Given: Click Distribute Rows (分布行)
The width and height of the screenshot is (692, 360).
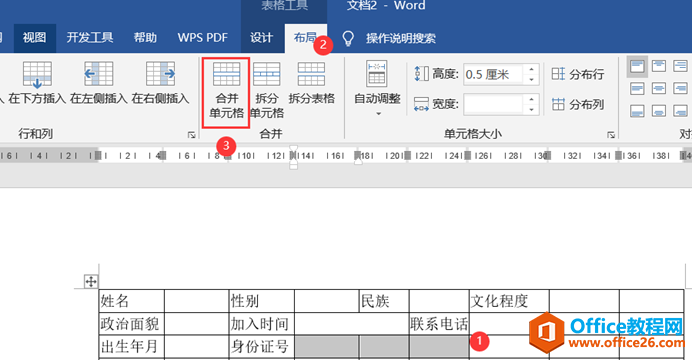Looking at the screenshot, I should coord(577,74).
